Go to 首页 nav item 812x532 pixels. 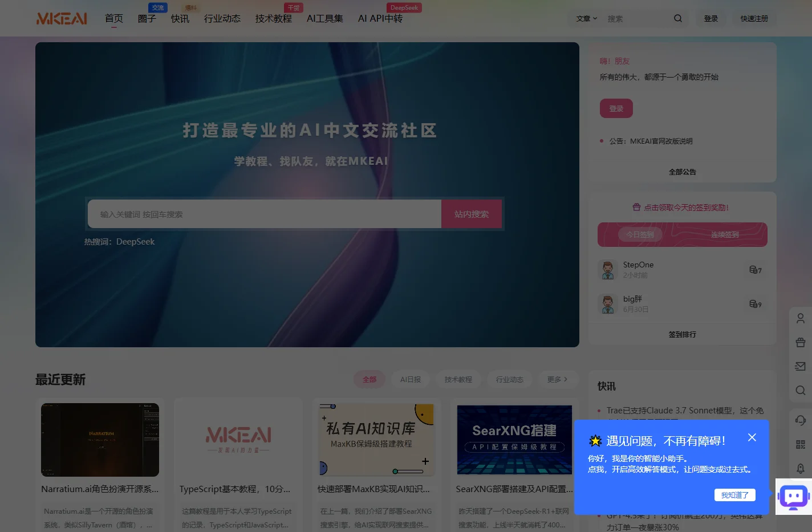pyautogui.click(x=114, y=19)
